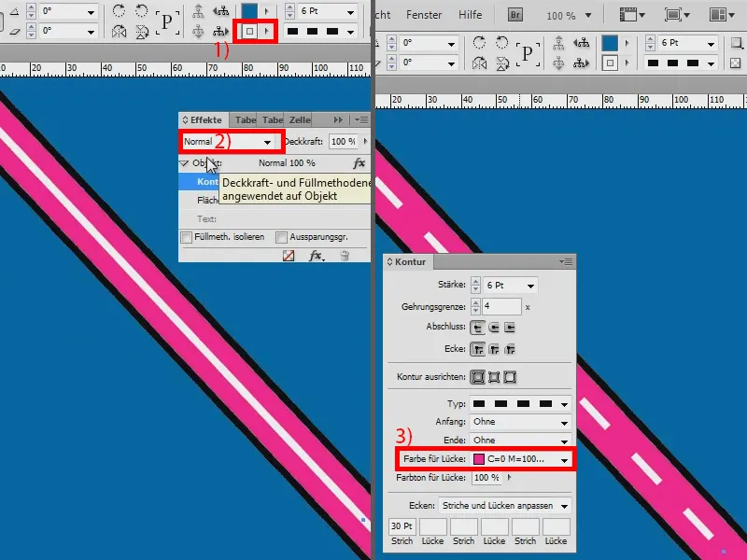
Task: Select miter join for Ecke in Kontur panel
Action: 477,349
